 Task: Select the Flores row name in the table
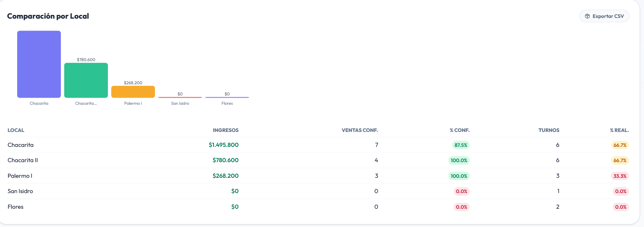[15, 207]
